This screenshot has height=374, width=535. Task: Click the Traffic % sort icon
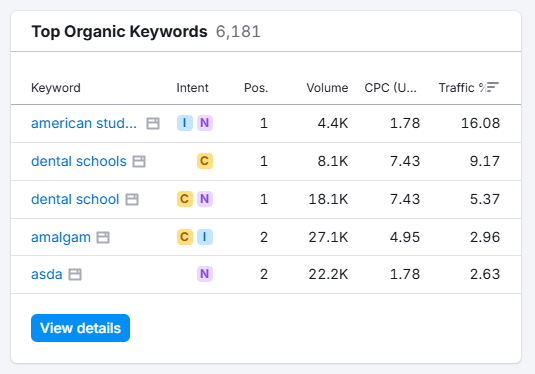pyautogui.click(x=492, y=87)
